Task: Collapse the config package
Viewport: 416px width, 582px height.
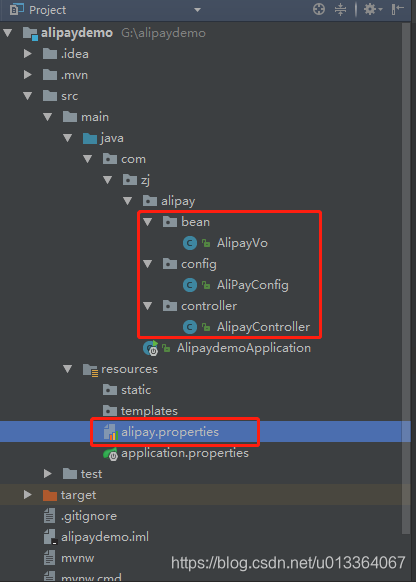Action: [148, 264]
